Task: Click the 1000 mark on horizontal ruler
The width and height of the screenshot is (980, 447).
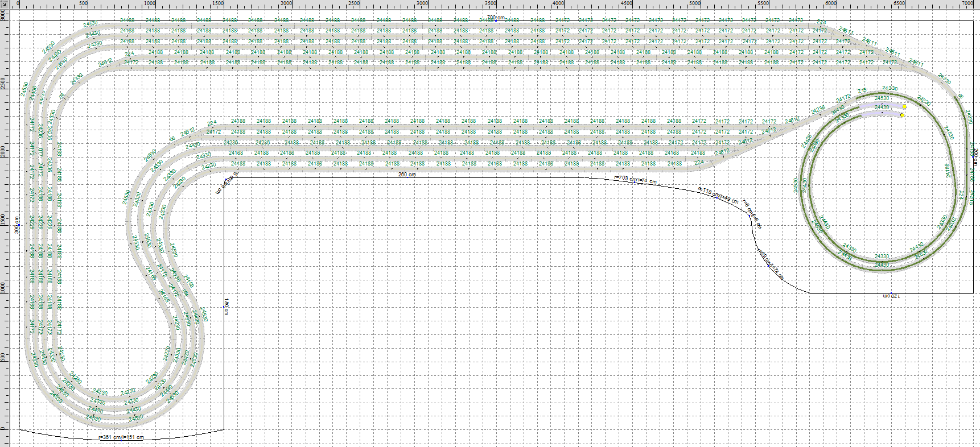Action: pyautogui.click(x=149, y=3)
